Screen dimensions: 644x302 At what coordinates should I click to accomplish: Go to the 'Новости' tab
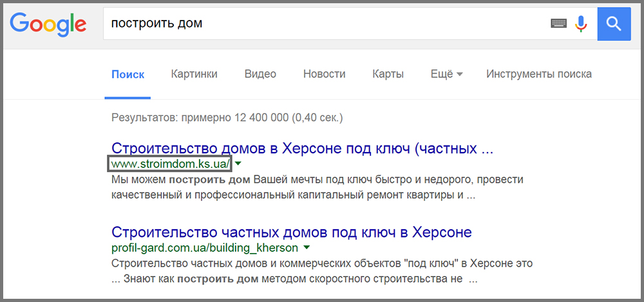point(324,74)
